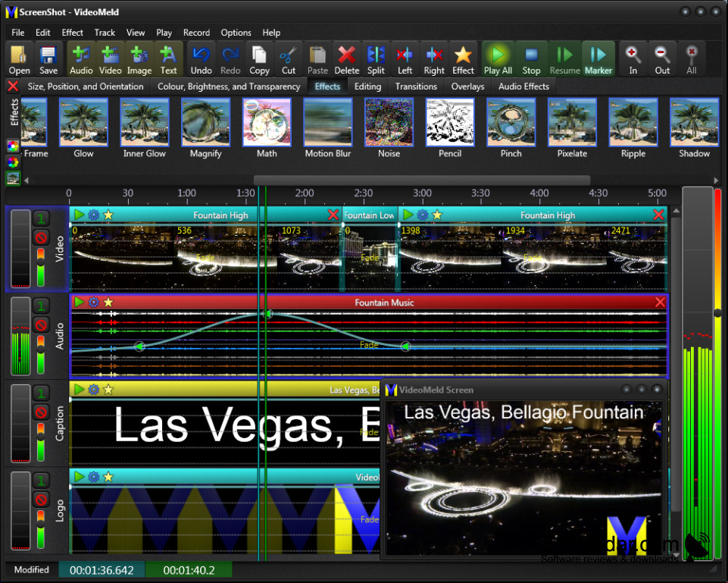Toggle the Caption track number 1 button

tap(41, 393)
